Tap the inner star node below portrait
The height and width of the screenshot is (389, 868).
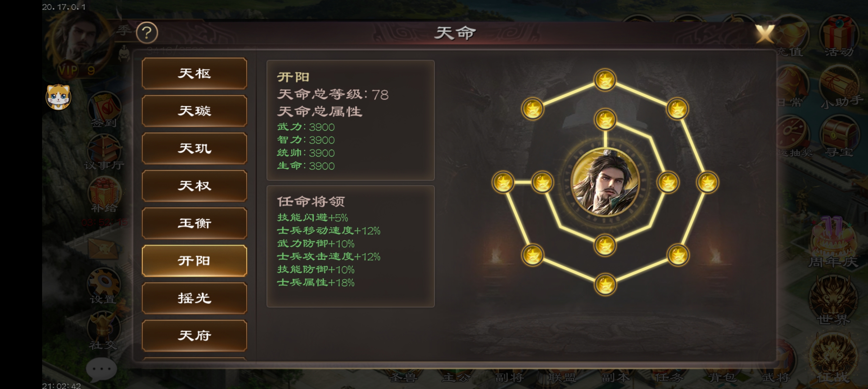tap(605, 246)
